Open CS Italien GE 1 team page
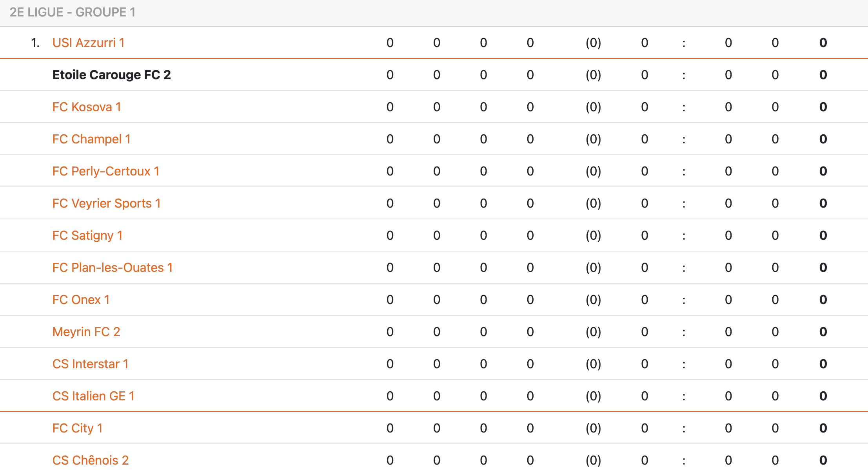 tap(93, 396)
